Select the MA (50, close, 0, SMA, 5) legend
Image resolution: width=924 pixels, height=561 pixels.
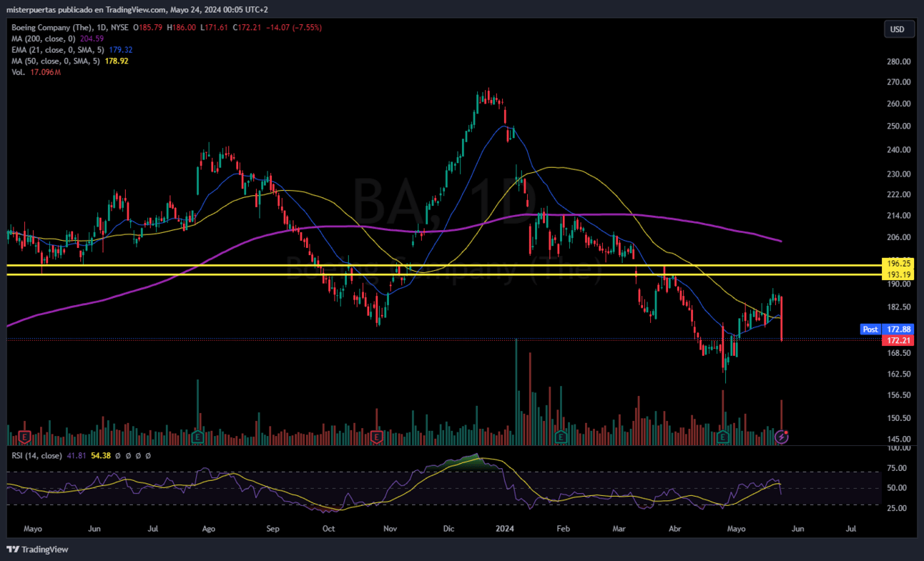54,61
